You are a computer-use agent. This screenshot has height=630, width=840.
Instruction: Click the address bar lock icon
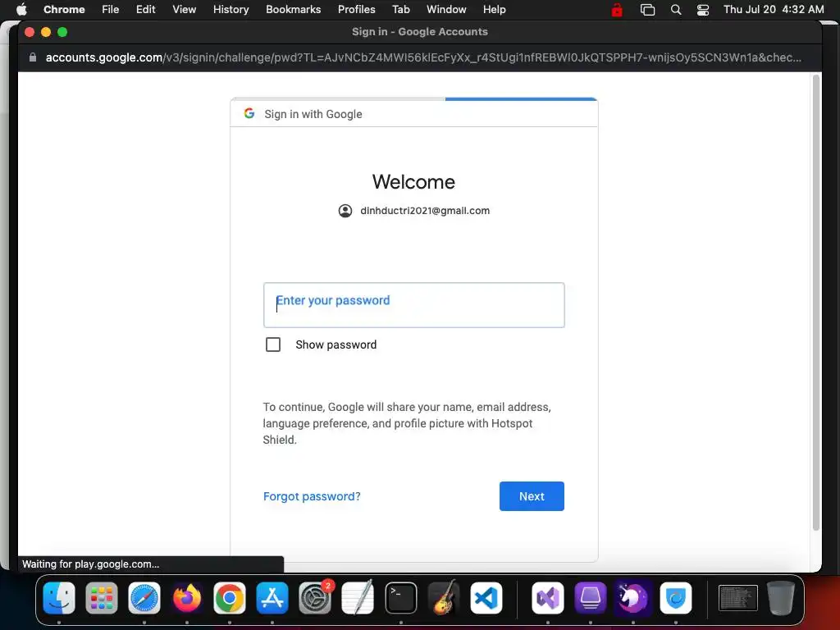coord(33,57)
